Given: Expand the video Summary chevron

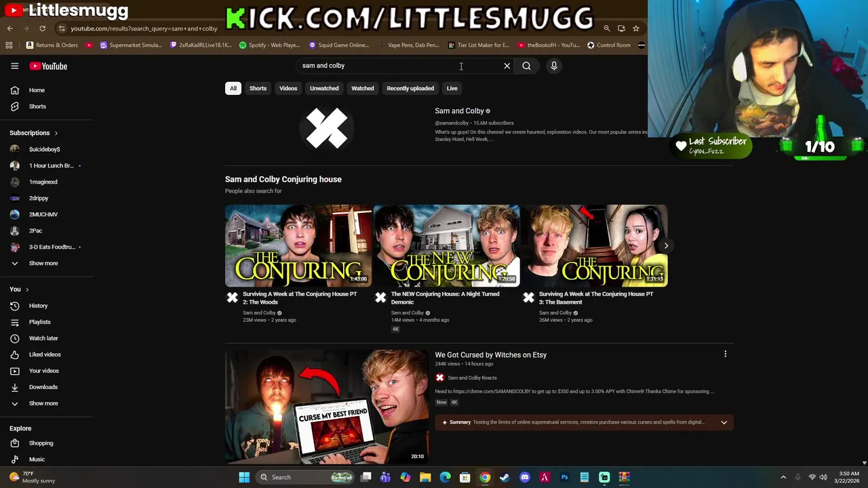Looking at the screenshot, I should pos(724,422).
